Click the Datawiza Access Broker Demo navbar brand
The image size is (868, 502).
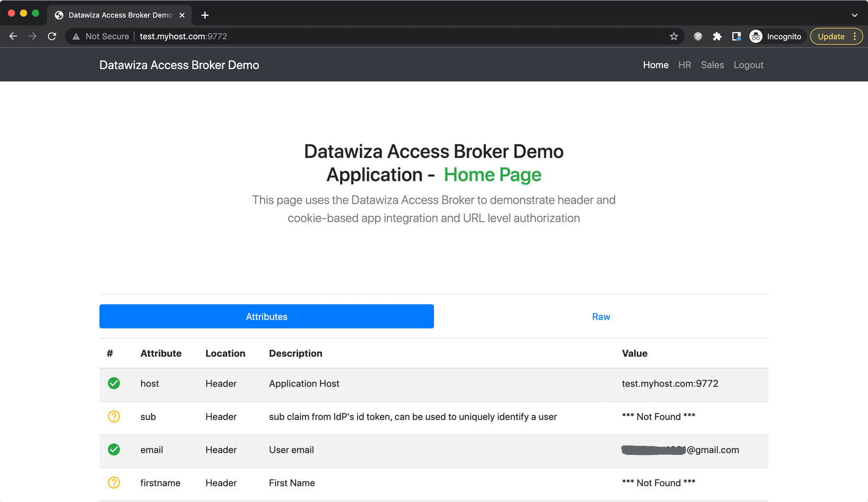pyautogui.click(x=179, y=65)
